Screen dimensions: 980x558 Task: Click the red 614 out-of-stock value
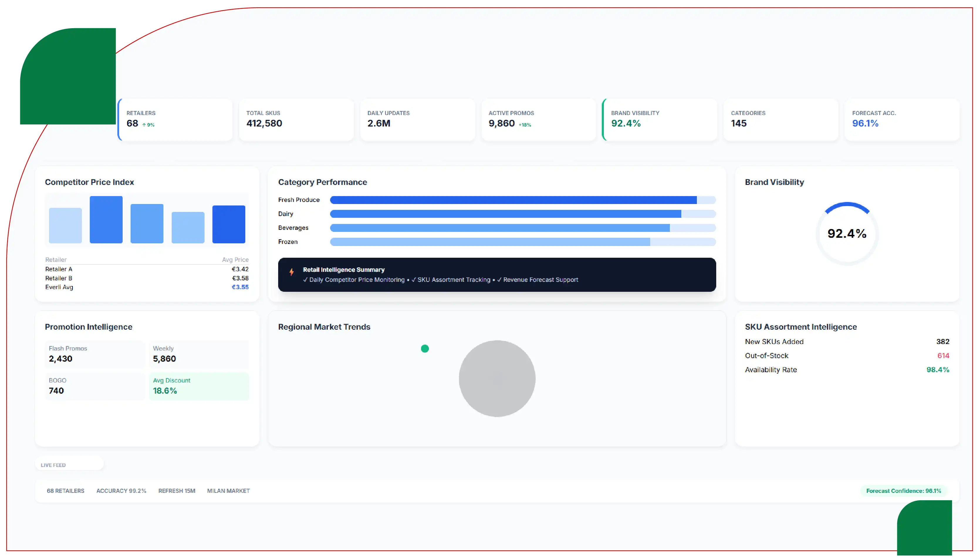pos(943,356)
